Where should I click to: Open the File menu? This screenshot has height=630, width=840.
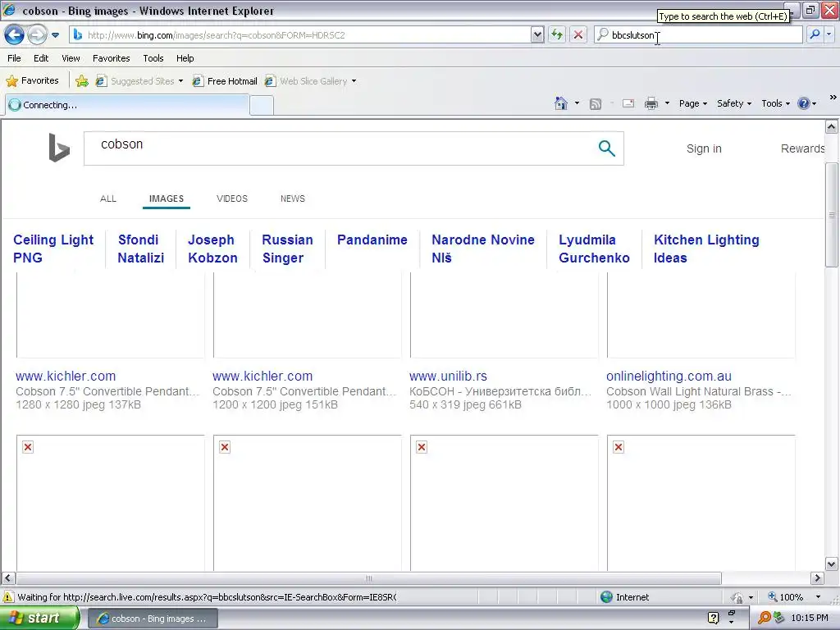(x=15, y=58)
